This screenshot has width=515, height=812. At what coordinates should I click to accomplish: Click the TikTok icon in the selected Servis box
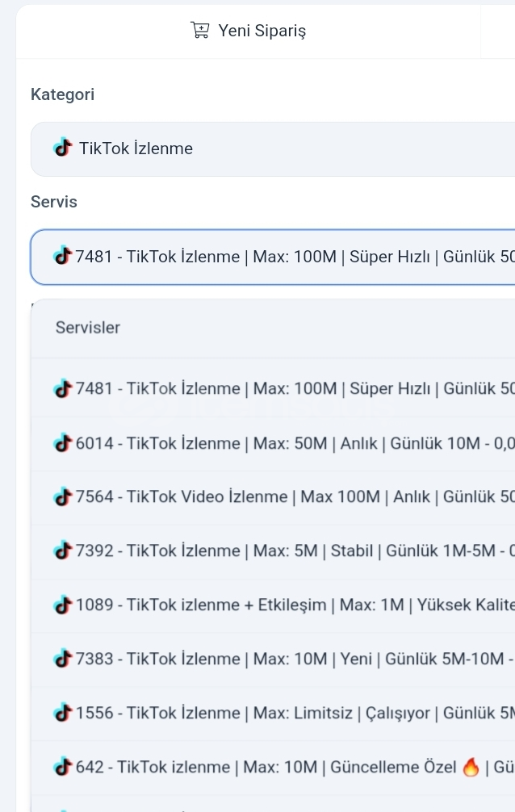[x=63, y=256]
